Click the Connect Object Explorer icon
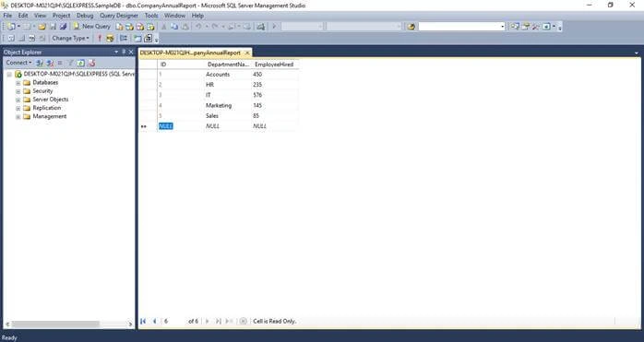Viewport: 644px width, 342px height. pyautogui.click(x=40, y=63)
